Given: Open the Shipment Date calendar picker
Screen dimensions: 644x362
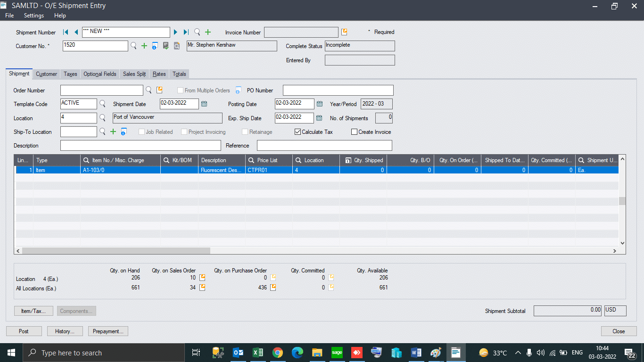Looking at the screenshot, I should (x=204, y=104).
